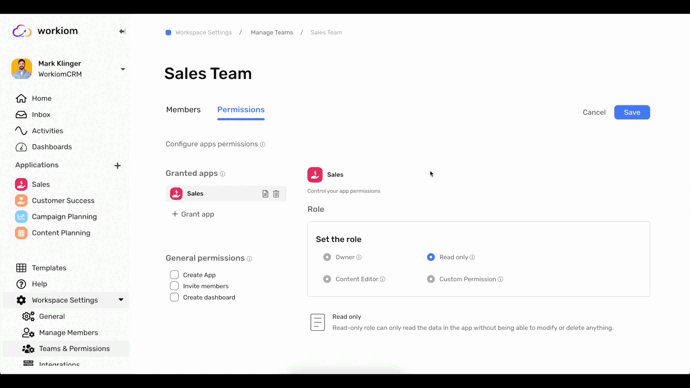Click info icon beside Read only role
690x388 pixels.
pos(472,257)
